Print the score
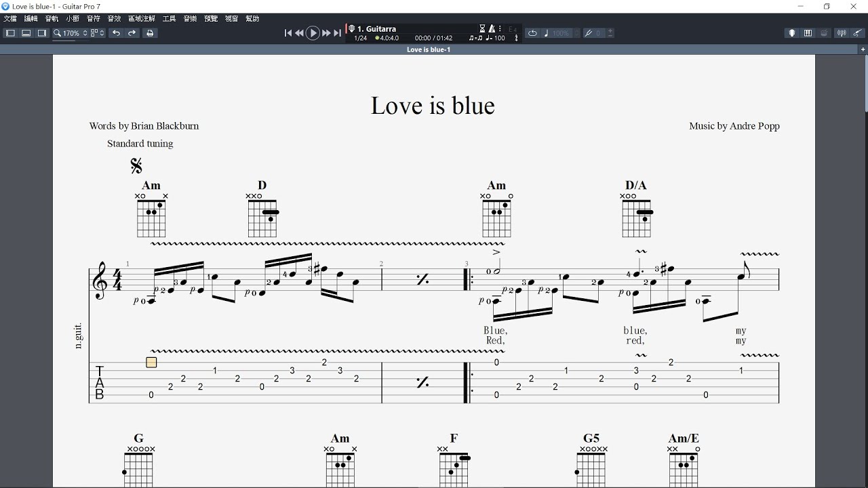Screen dimensions: 868x488 tap(151, 33)
